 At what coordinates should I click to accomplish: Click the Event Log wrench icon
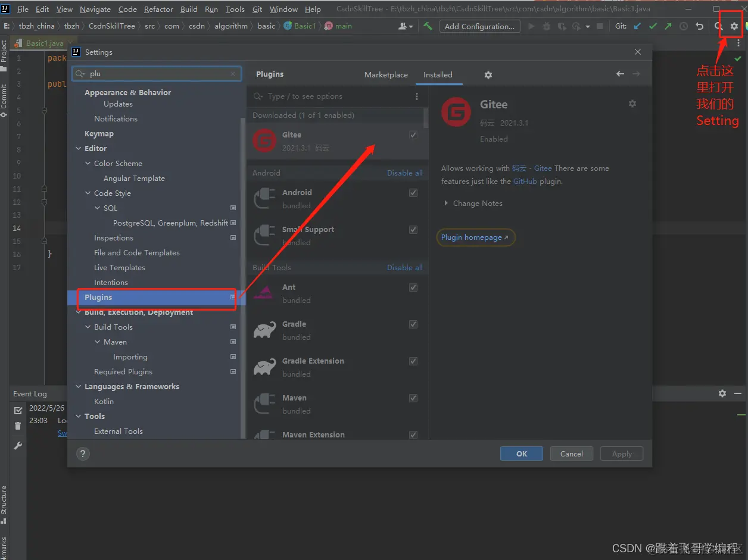pyautogui.click(x=18, y=446)
